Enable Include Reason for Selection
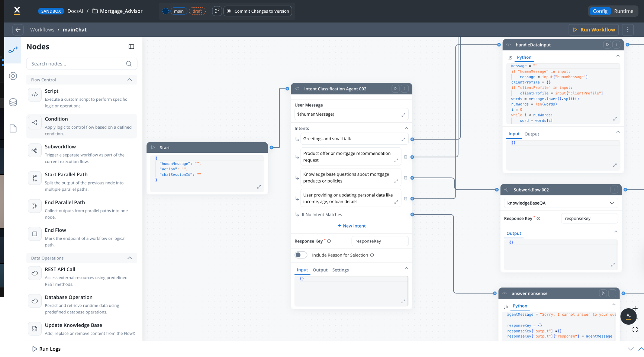Image resolution: width=644 pixels, height=357 pixels. point(301,255)
